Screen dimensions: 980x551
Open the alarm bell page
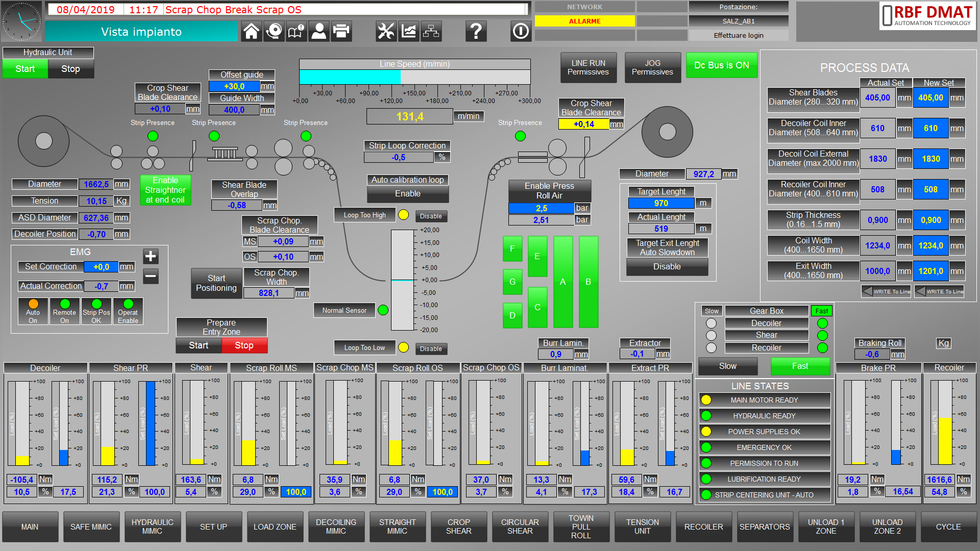(x=274, y=32)
